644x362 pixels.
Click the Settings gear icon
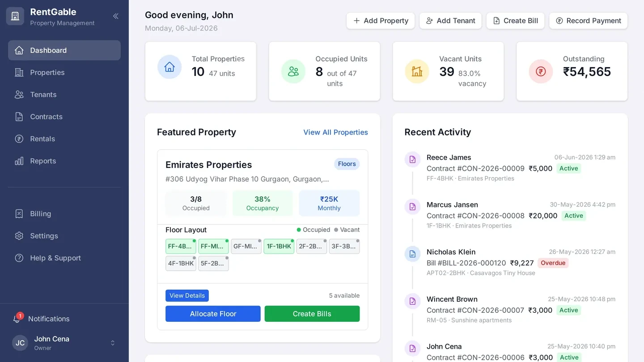click(x=19, y=236)
